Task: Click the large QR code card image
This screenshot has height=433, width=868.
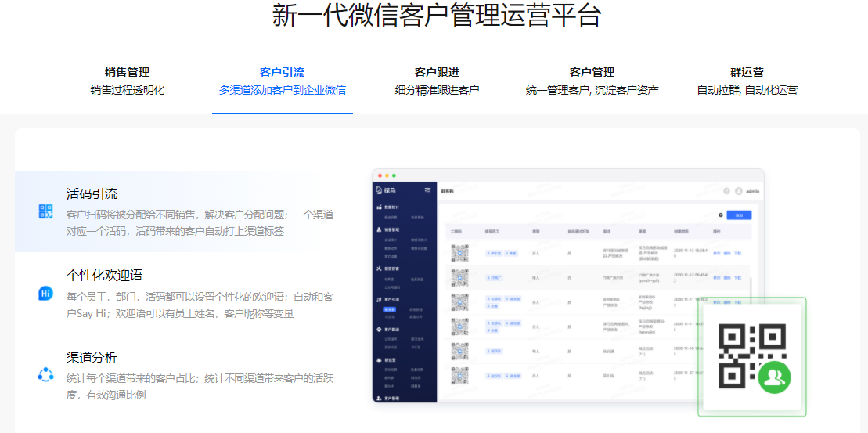Action: [x=751, y=356]
